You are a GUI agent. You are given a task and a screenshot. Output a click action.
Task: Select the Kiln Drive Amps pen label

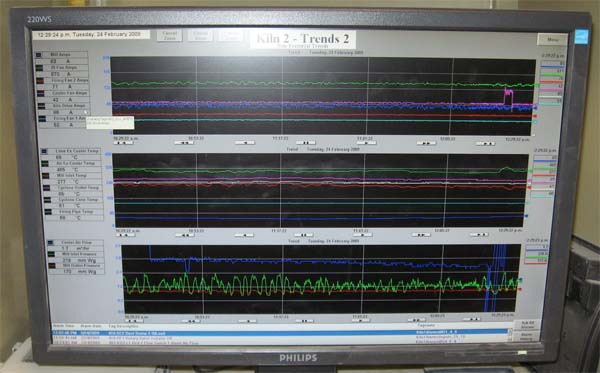coord(69,106)
